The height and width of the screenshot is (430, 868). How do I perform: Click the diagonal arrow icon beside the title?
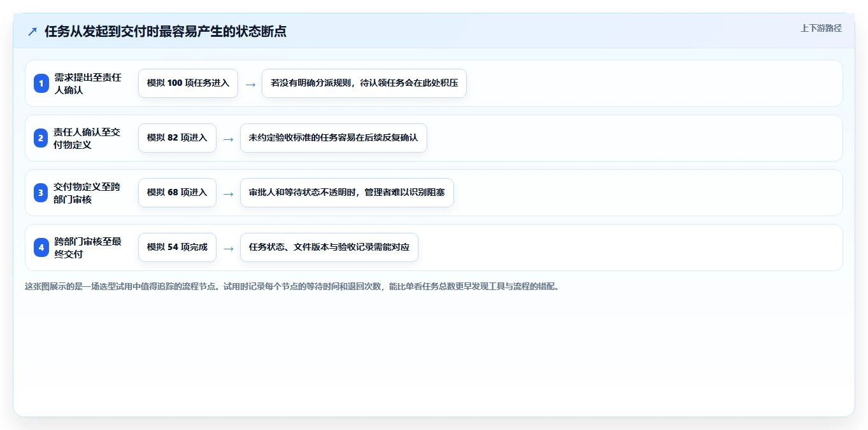(32, 31)
